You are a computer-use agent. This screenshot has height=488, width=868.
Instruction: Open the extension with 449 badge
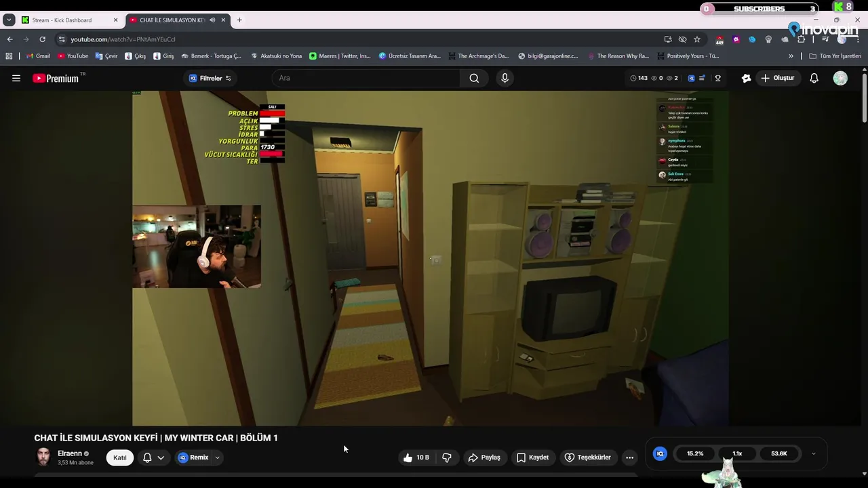(719, 40)
